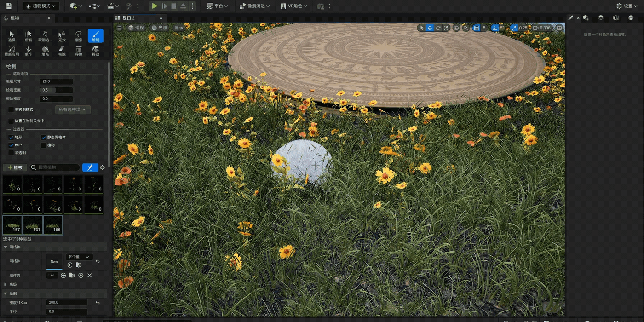Viewport: 644px width, 322px height.
Task: Uncheck the BSP filter checkbox
Action: click(x=11, y=145)
